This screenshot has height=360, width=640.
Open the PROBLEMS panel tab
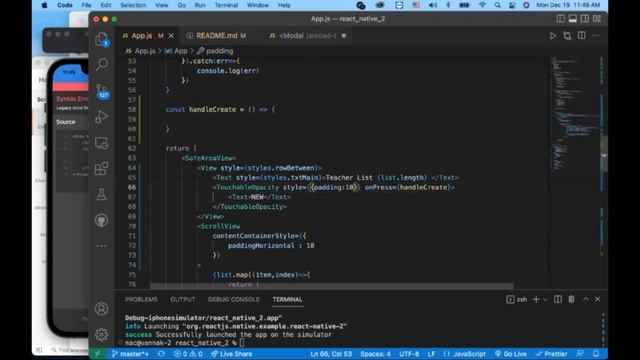(x=141, y=299)
